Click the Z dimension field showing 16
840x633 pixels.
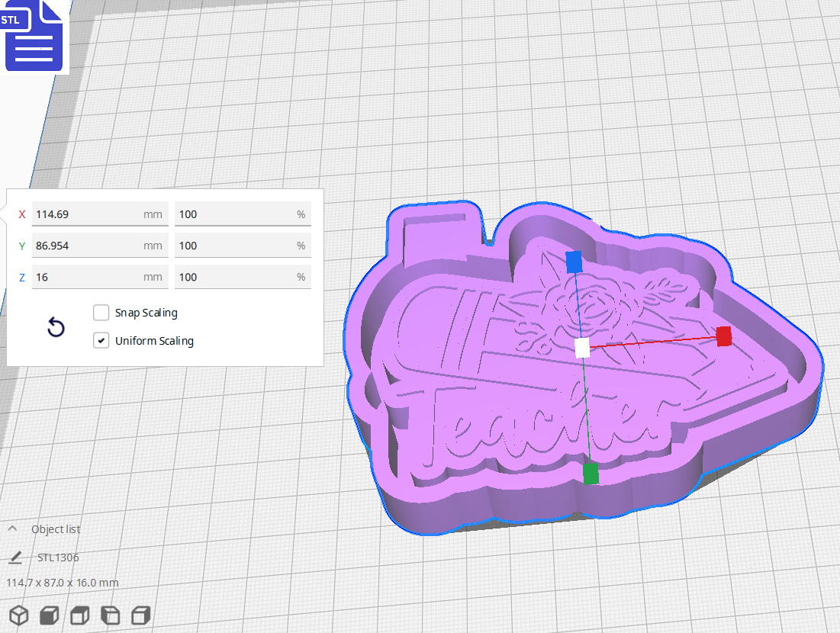[88, 277]
